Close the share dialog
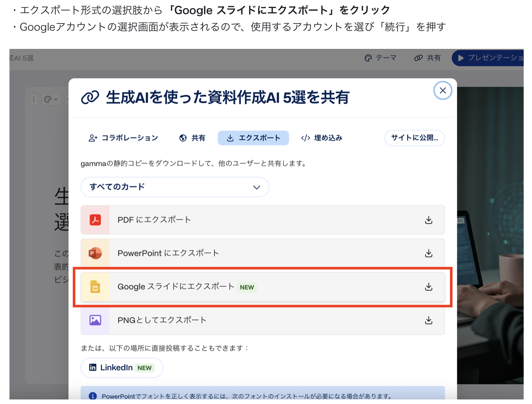This screenshot has height=404, width=532. (443, 91)
